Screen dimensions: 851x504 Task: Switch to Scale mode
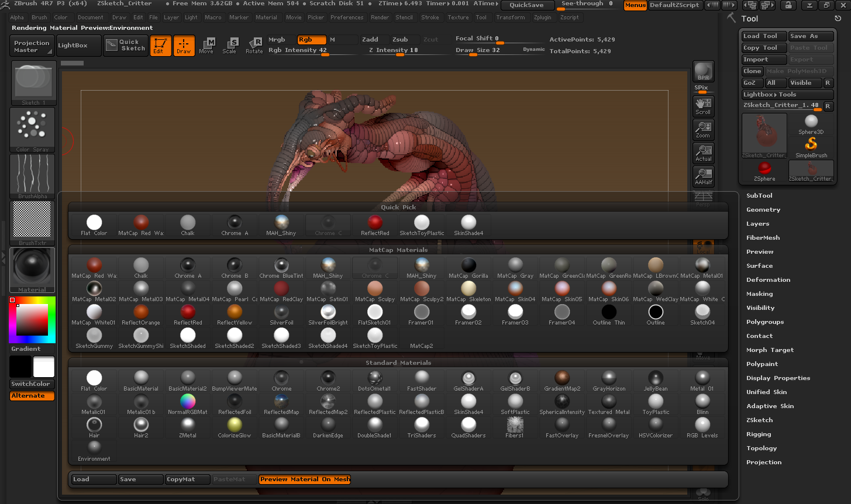(230, 46)
